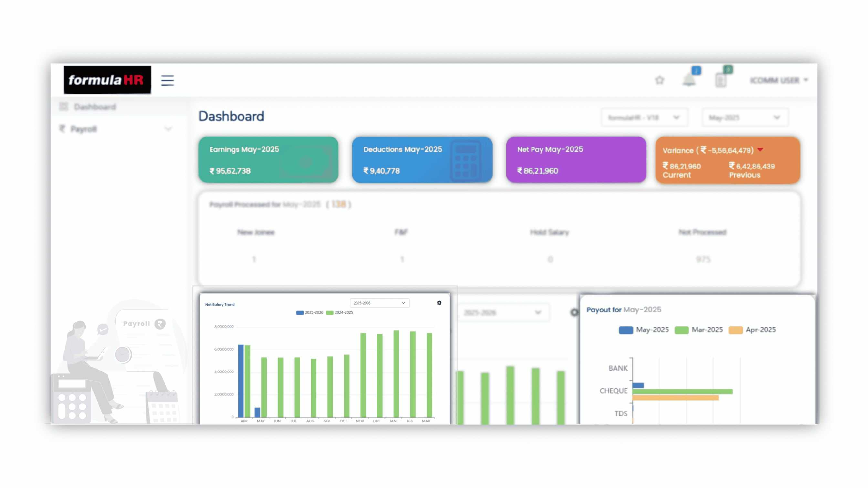Click the Earnings May-2025 card
This screenshot has height=488, width=868.
click(x=268, y=160)
